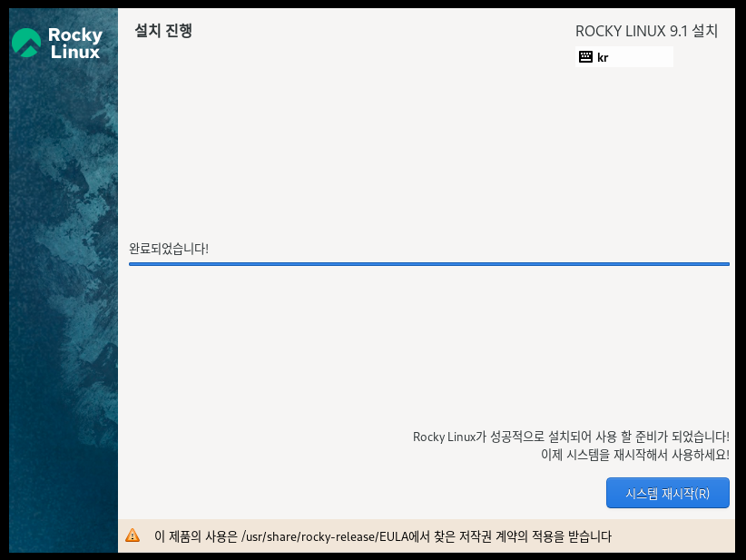Click the EULA notice text in the bottom bar
The width and height of the screenshot is (746, 560).
pos(382,536)
